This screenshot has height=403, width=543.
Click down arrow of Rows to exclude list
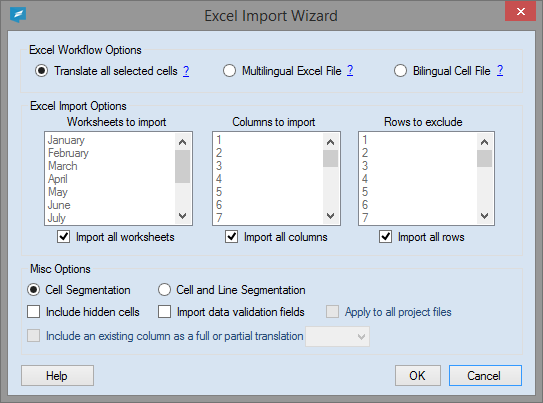click(484, 216)
